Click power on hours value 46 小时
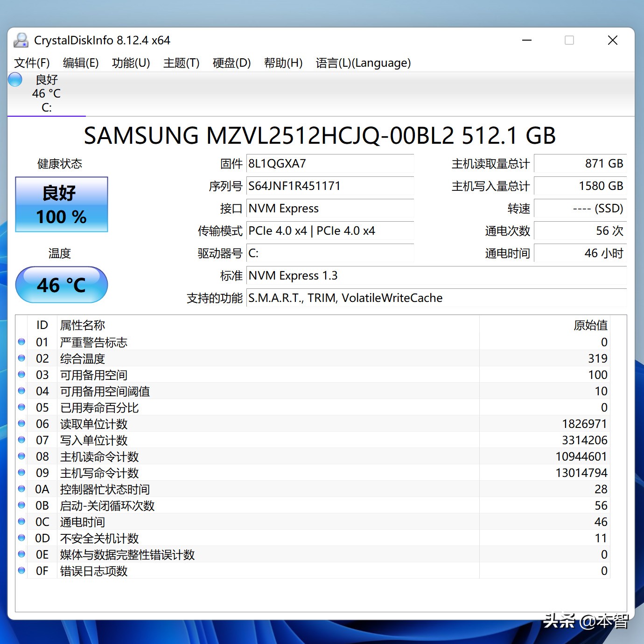 pyautogui.click(x=580, y=253)
